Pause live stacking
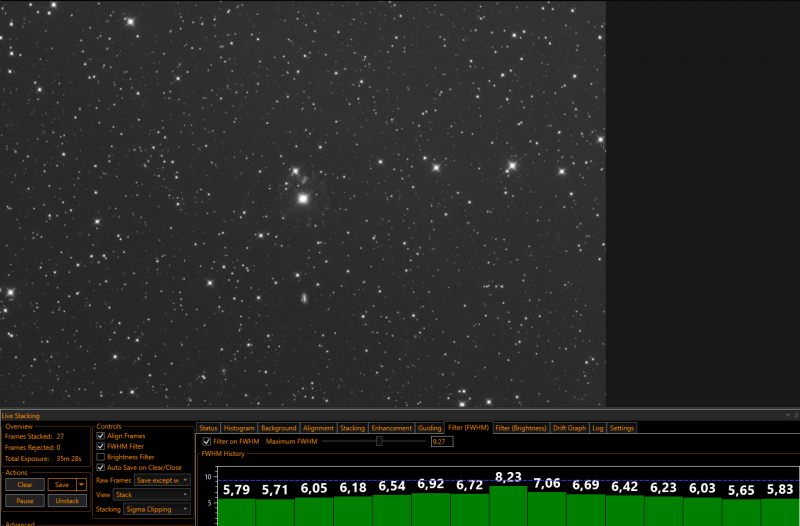 coord(25,501)
